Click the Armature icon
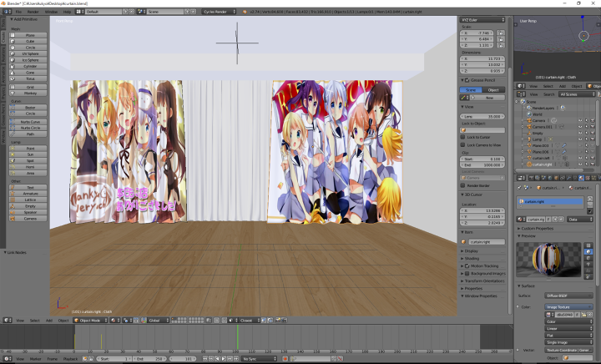 click(13, 194)
